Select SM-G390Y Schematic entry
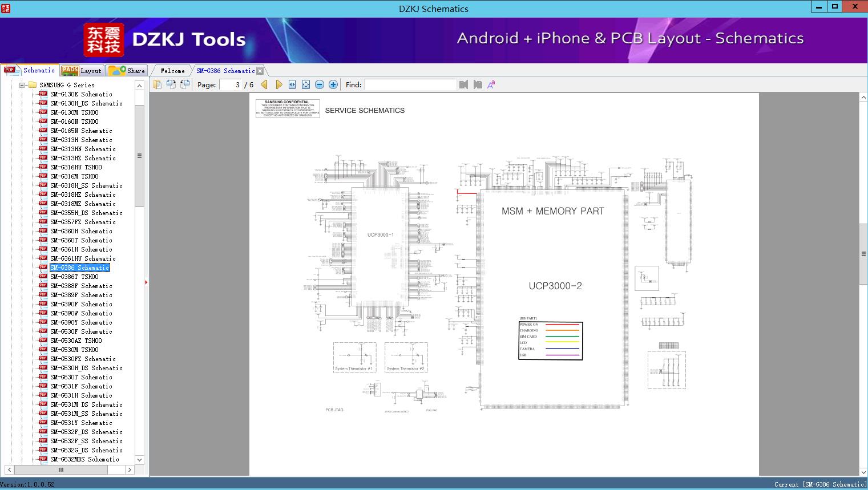Screen dimensions: 868x490 coord(81,322)
